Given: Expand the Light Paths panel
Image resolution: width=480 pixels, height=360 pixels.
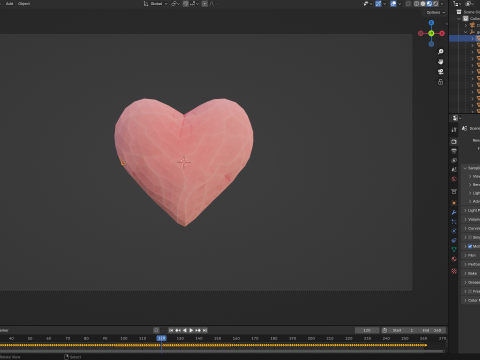Looking at the screenshot, I should point(471,210).
